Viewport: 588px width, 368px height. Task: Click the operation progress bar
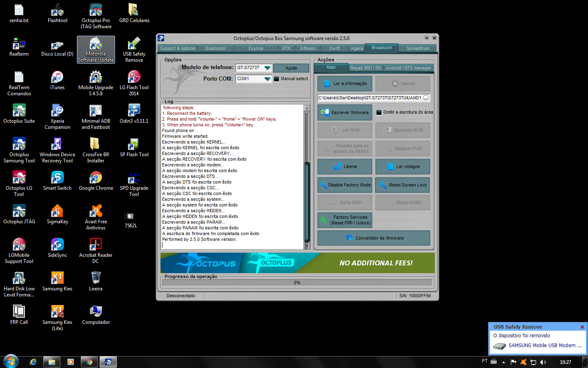[297, 283]
